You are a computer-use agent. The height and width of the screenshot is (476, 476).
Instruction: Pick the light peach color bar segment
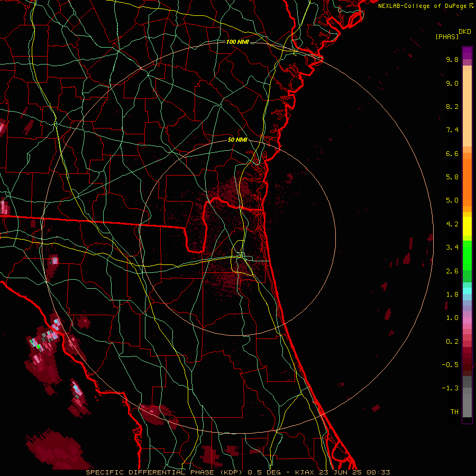[467, 108]
